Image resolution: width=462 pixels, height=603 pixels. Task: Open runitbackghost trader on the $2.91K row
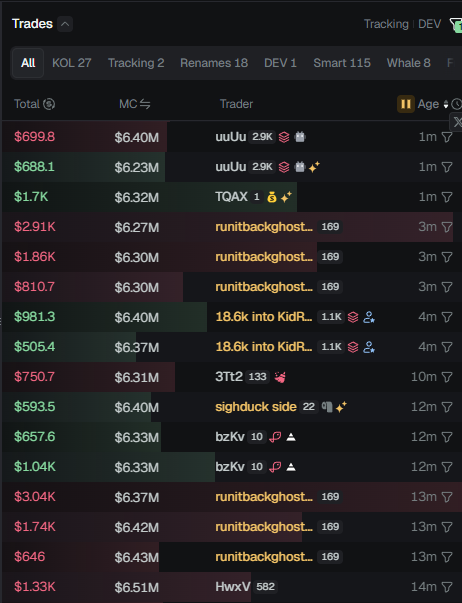264,227
